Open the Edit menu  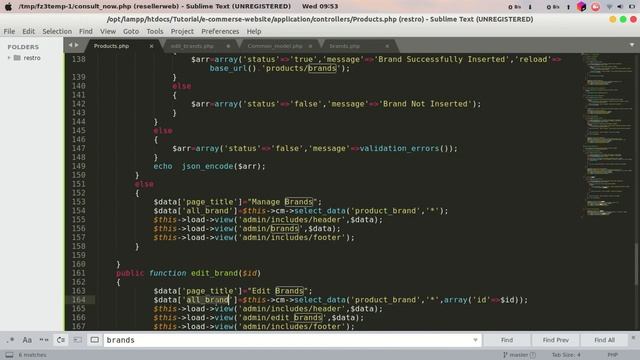pyautogui.click(x=28, y=31)
